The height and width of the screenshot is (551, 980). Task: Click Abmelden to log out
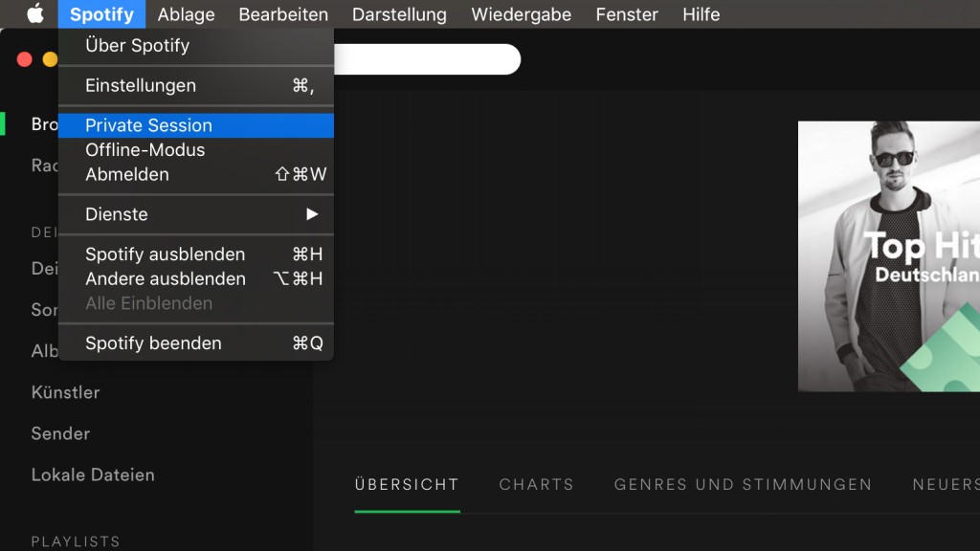click(x=126, y=174)
